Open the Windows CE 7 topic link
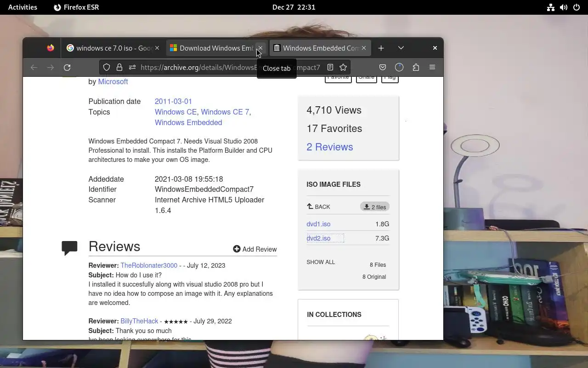The height and width of the screenshot is (368, 588). point(225,112)
